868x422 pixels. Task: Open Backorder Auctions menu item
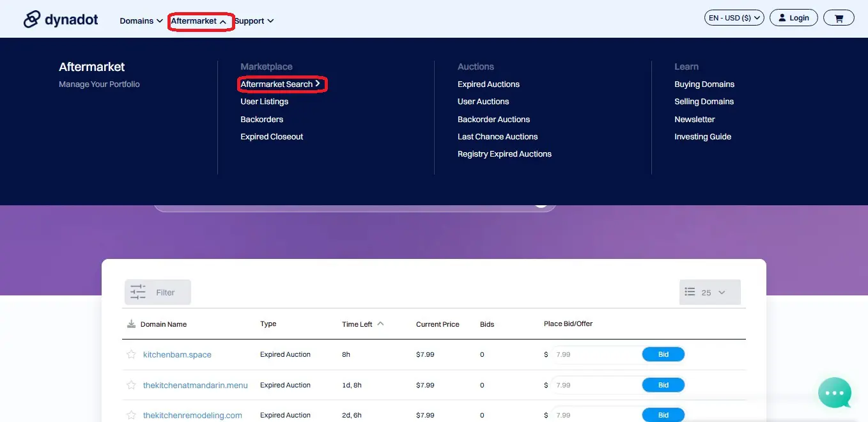point(493,120)
